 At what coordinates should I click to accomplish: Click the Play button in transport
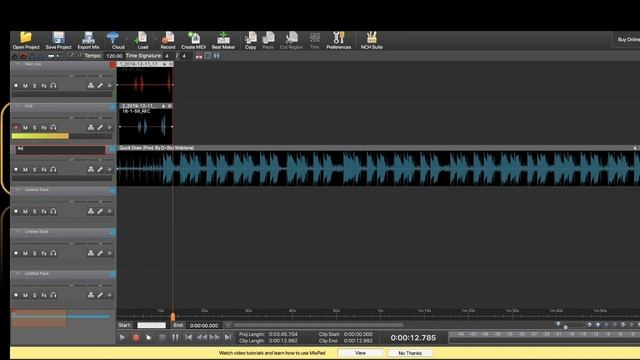click(122, 338)
